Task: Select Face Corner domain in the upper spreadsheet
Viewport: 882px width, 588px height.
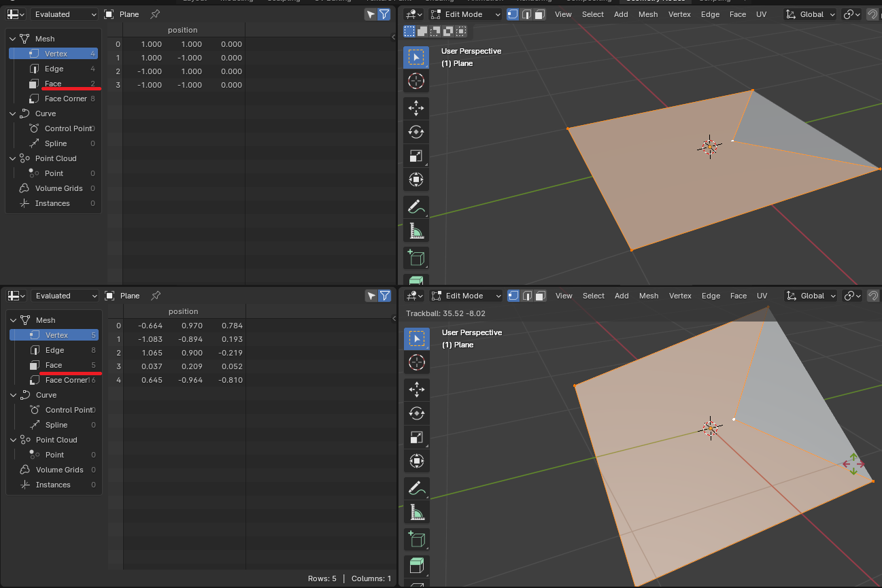Action: [x=54, y=99]
